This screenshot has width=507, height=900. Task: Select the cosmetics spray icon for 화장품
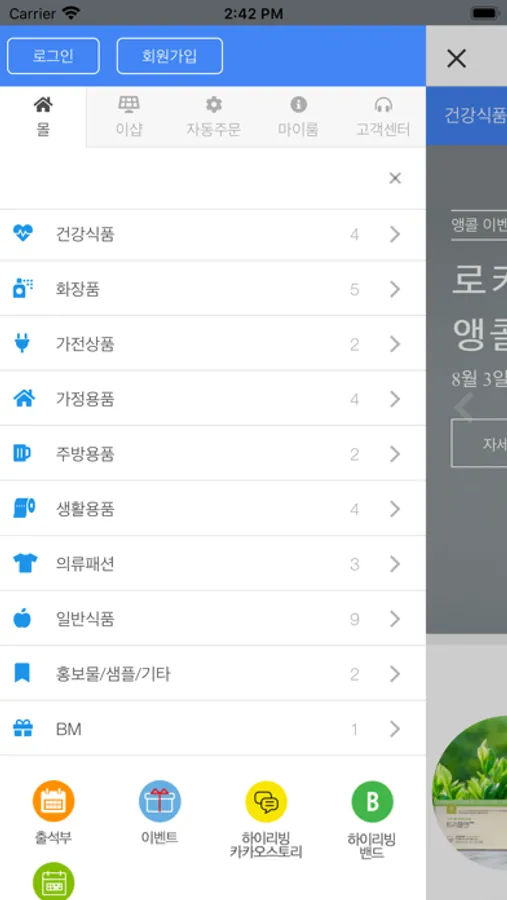click(x=23, y=289)
